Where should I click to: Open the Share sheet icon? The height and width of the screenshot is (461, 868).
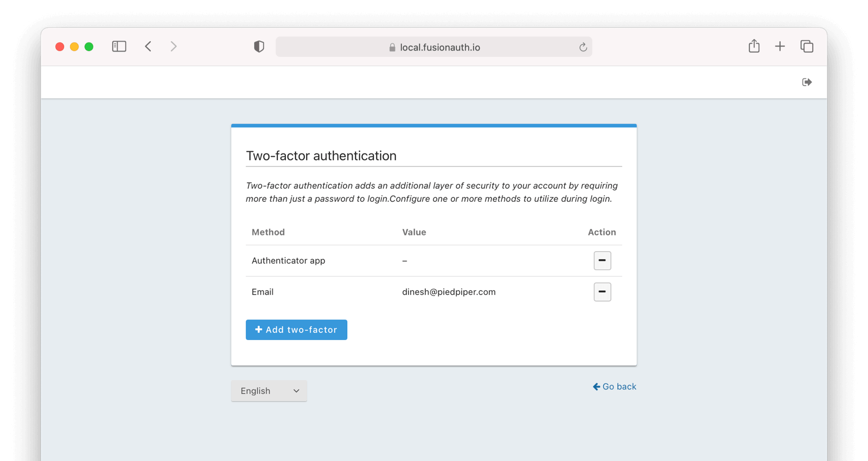[x=754, y=46]
